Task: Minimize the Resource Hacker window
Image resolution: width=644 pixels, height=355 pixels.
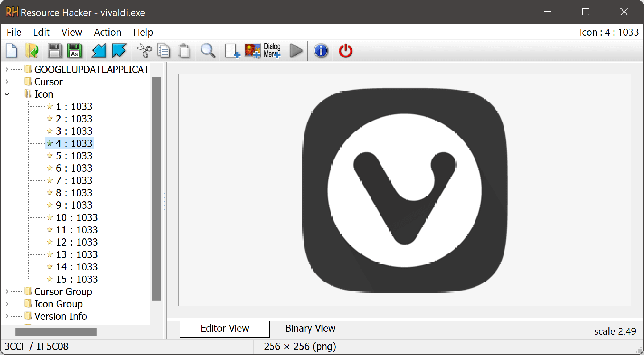Action: point(548,12)
